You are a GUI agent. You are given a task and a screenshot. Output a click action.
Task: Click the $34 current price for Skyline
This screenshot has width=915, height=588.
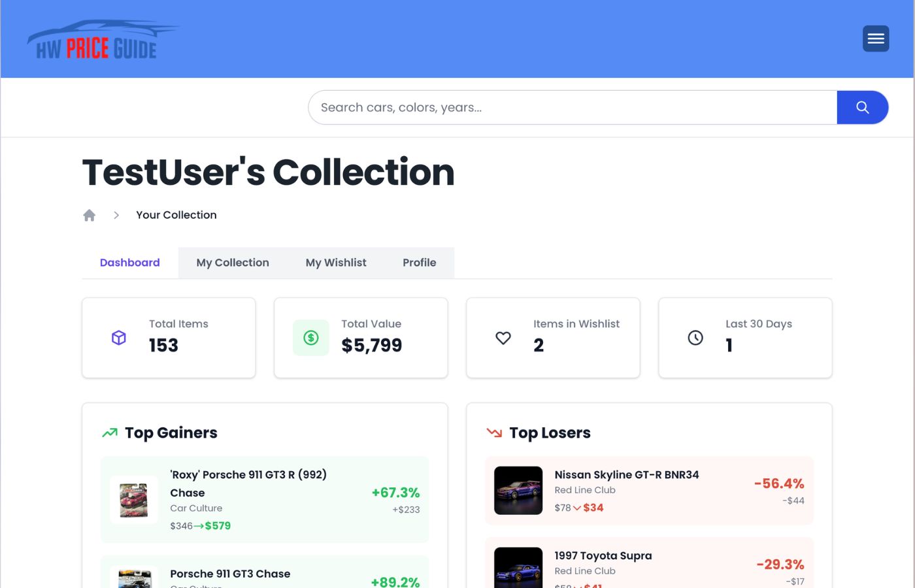coord(593,508)
